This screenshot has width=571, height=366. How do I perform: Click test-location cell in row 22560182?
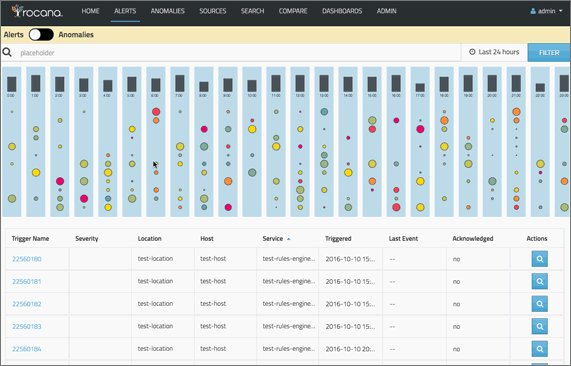[x=155, y=304]
